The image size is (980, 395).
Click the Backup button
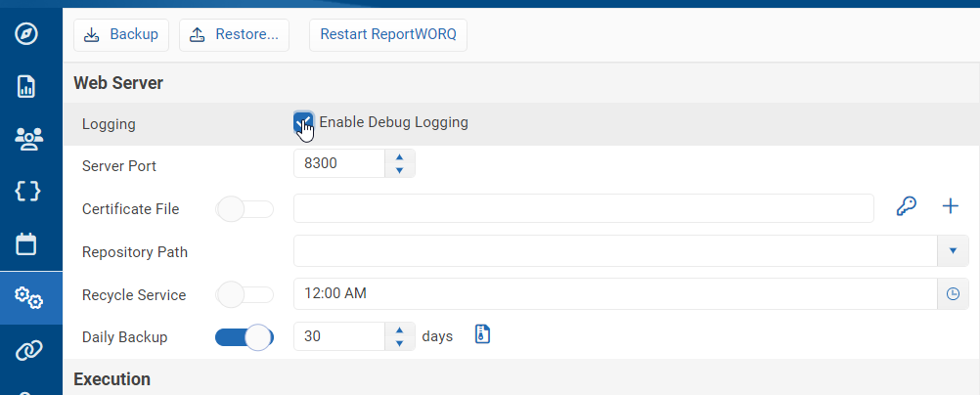click(x=121, y=34)
